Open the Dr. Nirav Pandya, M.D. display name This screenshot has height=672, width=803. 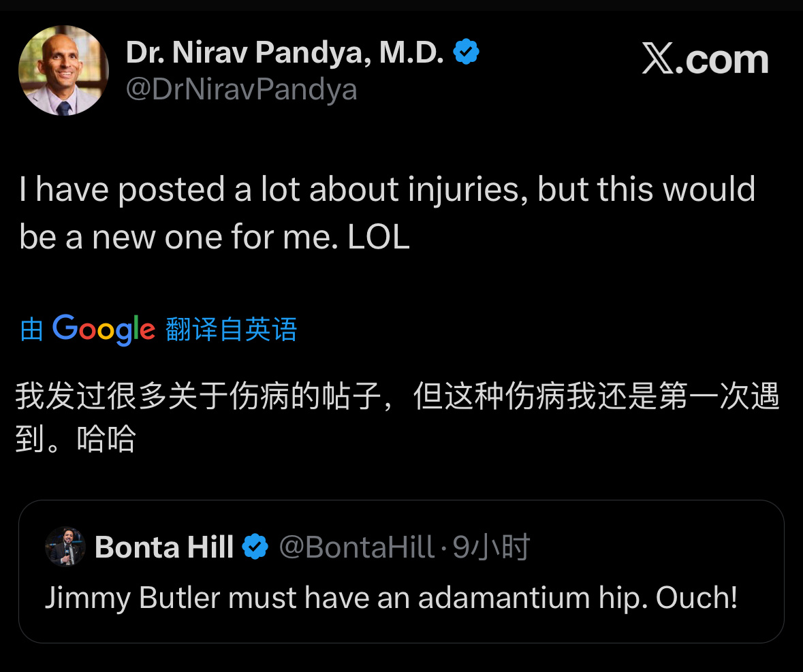point(285,52)
